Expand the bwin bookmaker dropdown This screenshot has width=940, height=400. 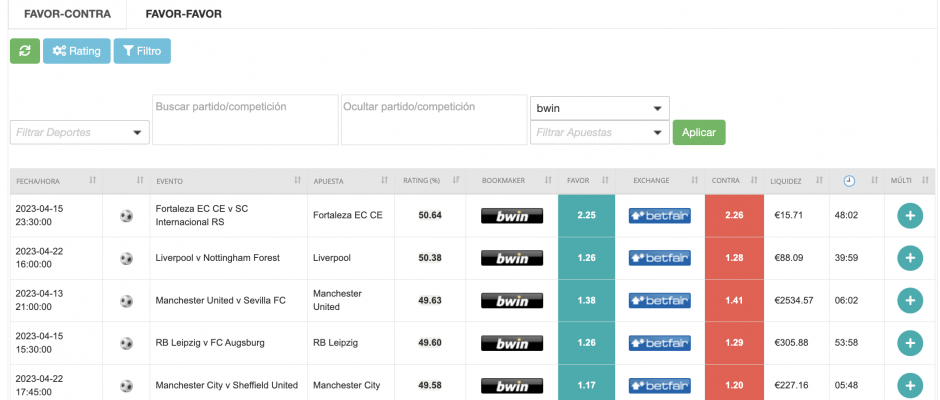pyautogui.click(x=599, y=108)
